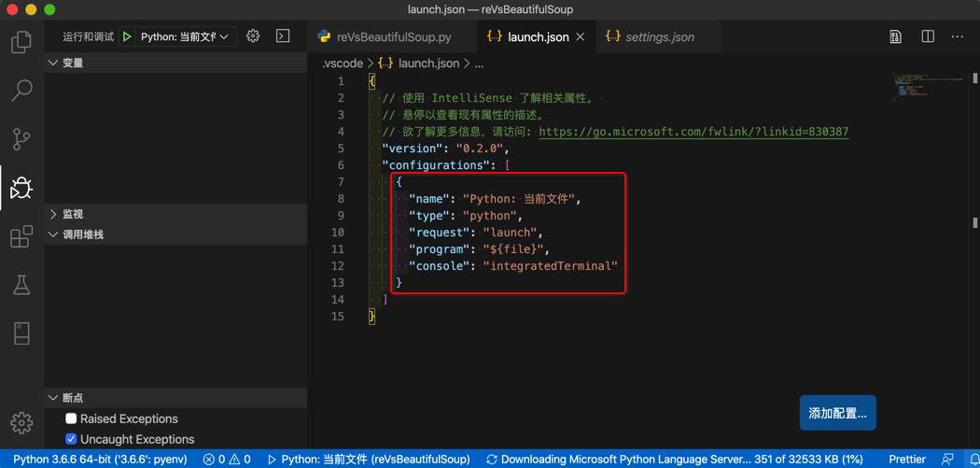980x468 pixels.
Task: Open the Manage gear in the activity bar
Action: tap(21, 423)
